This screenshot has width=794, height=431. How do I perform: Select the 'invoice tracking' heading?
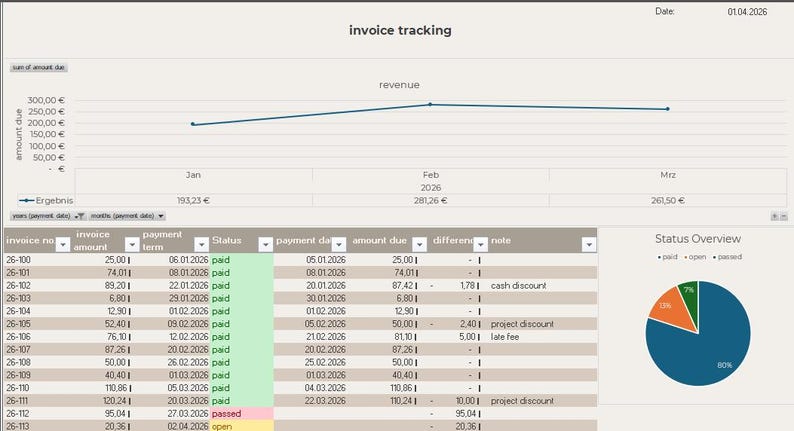pyautogui.click(x=400, y=30)
